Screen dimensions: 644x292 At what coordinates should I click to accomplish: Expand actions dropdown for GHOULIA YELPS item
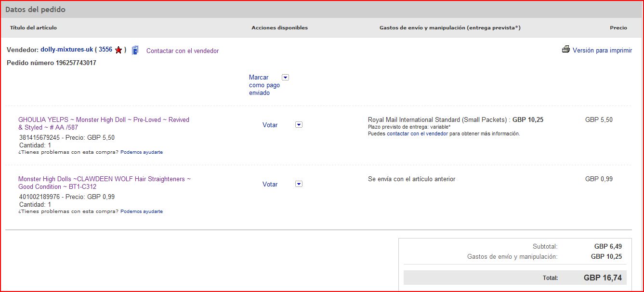[x=299, y=125]
